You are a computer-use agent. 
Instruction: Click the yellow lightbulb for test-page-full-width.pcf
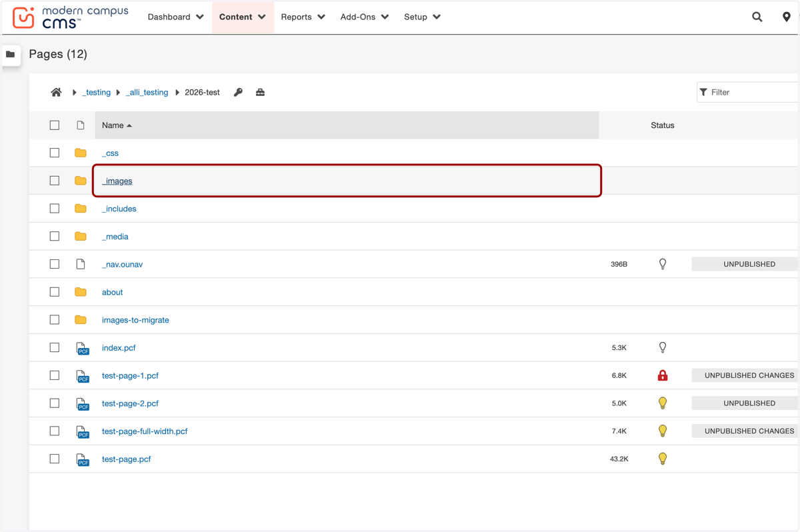pos(663,431)
